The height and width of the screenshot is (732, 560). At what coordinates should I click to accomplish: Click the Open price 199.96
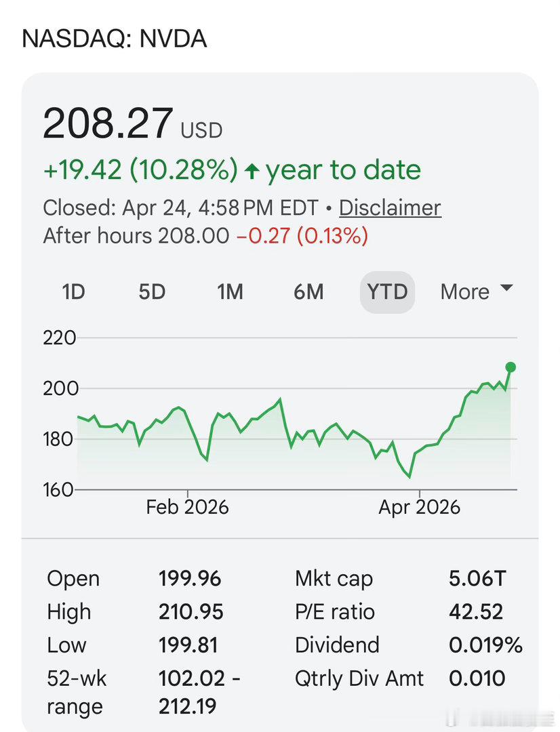coord(190,579)
